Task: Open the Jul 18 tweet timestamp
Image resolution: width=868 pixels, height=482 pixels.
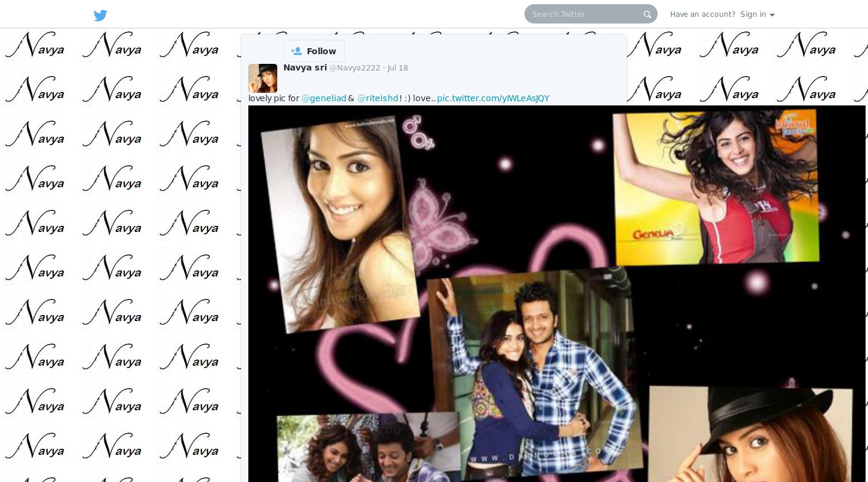Action: (397, 68)
